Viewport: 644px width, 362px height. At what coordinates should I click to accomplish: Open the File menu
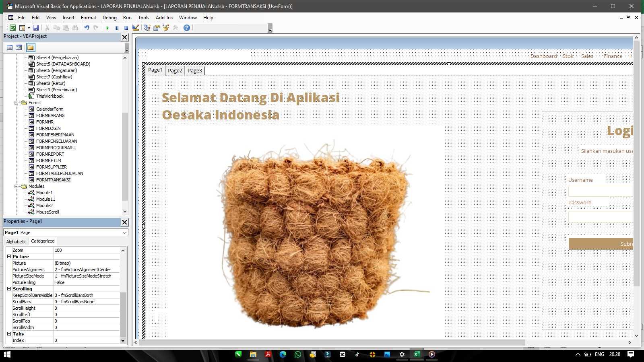[x=22, y=18]
